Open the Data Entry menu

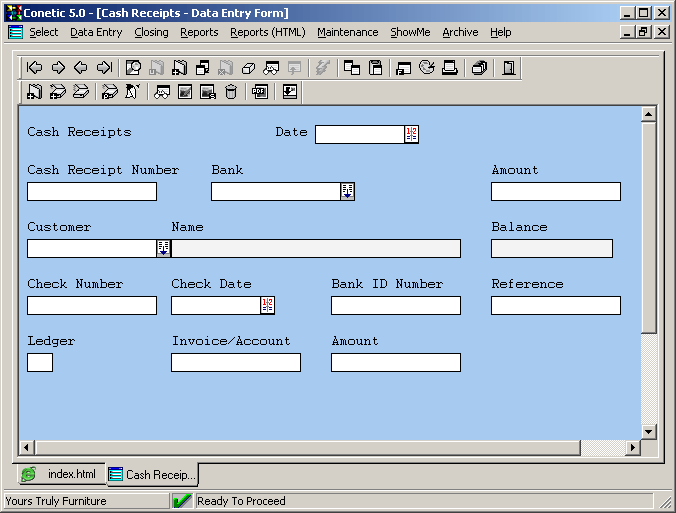(96, 32)
